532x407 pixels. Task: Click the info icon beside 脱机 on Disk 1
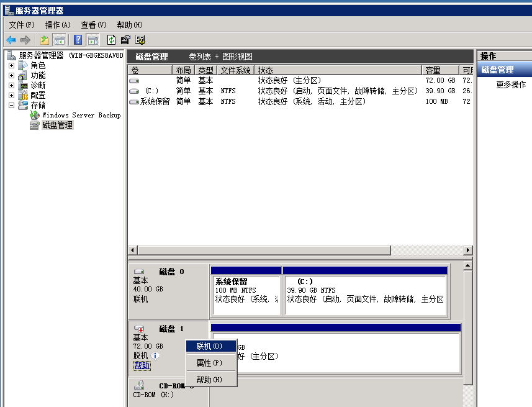point(156,355)
